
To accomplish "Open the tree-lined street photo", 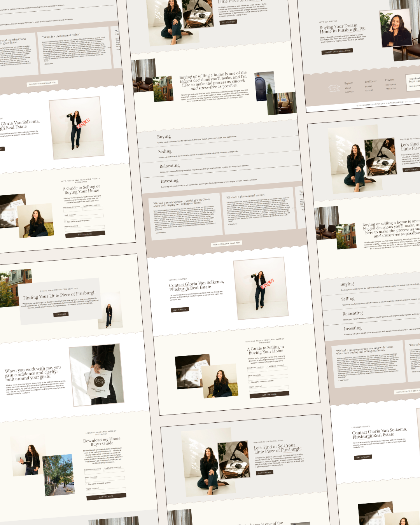I will click(x=59, y=475).
